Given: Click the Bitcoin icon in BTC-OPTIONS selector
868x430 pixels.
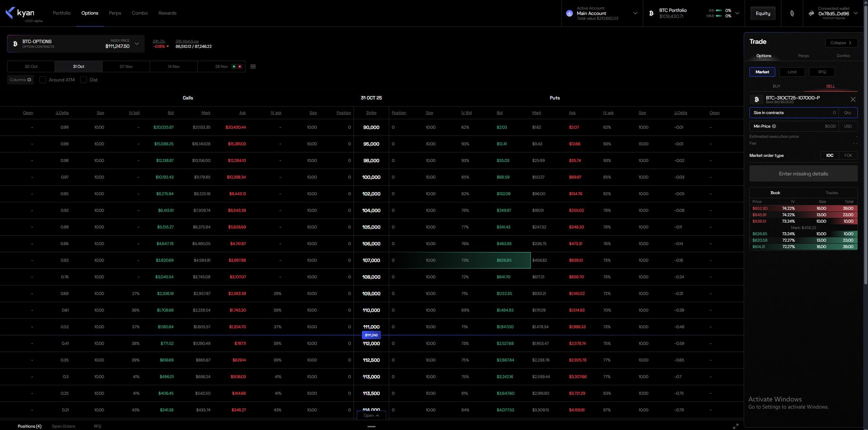Looking at the screenshot, I should point(15,44).
